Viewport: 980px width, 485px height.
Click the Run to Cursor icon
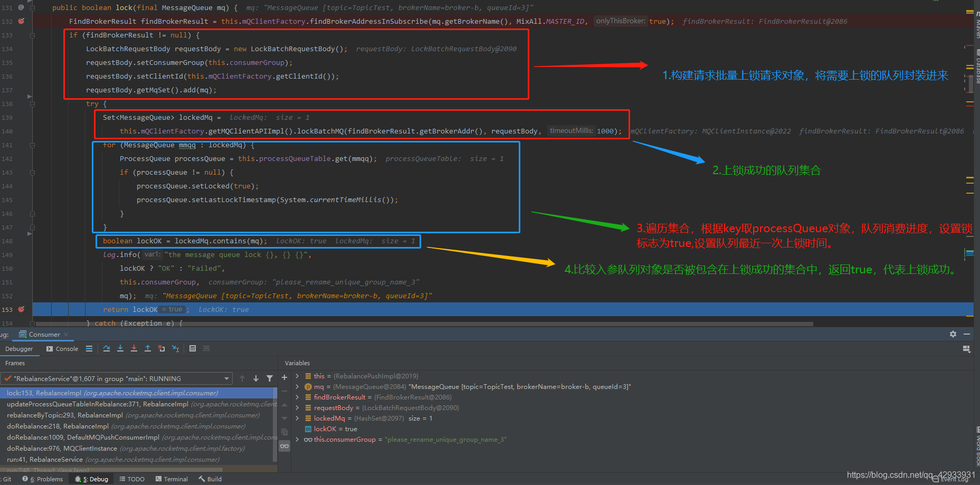(x=176, y=348)
